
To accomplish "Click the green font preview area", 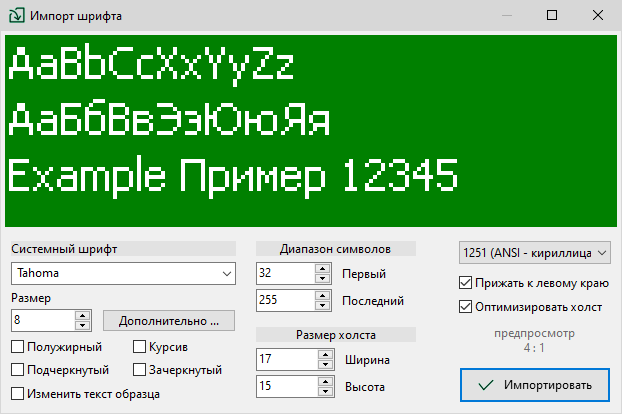I will (x=310, y=132).
